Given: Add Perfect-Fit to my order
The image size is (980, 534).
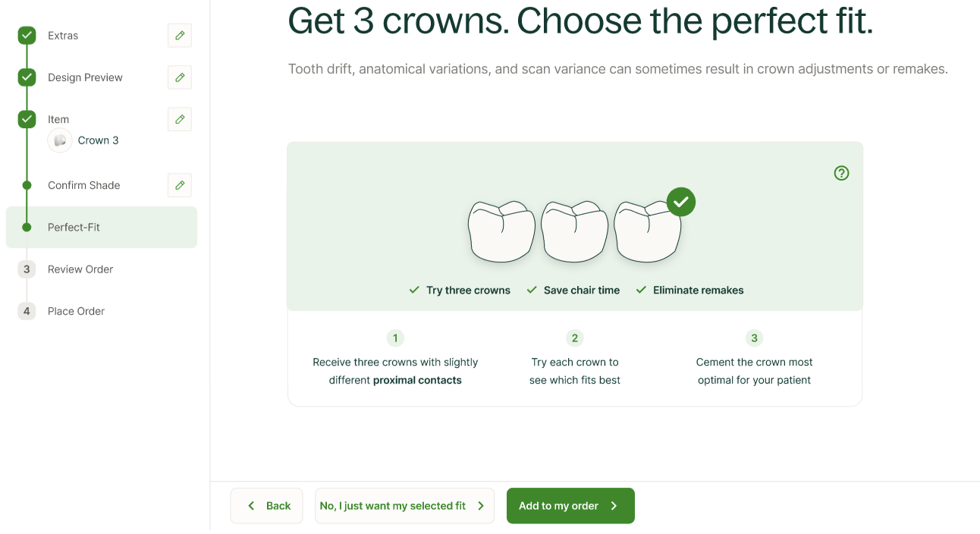Looking at the screenshot, I should [x=570, y=506].
